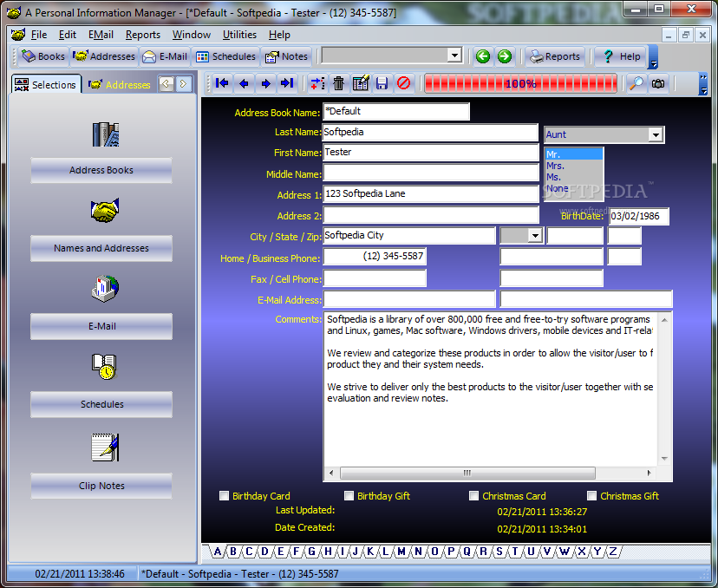Screen dimensions: 718x588
Task: Open Schedules from the main toolbar
Action: [x=225, y=56]
